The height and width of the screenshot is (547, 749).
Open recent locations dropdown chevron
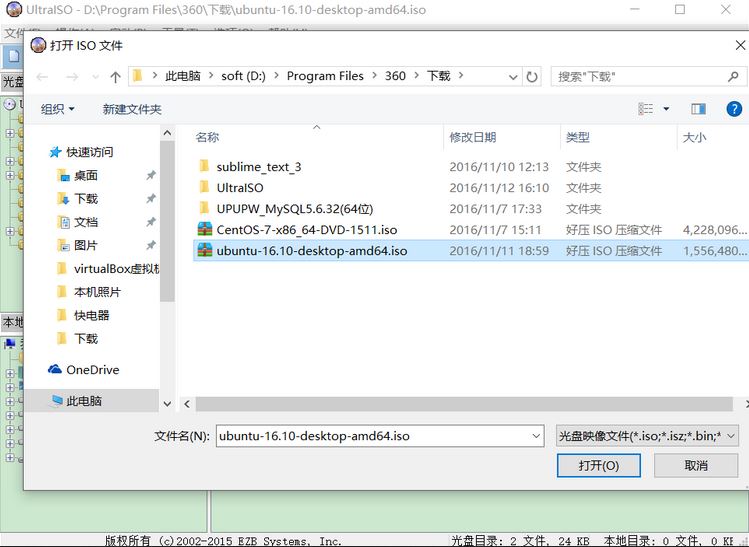[96, 76]
